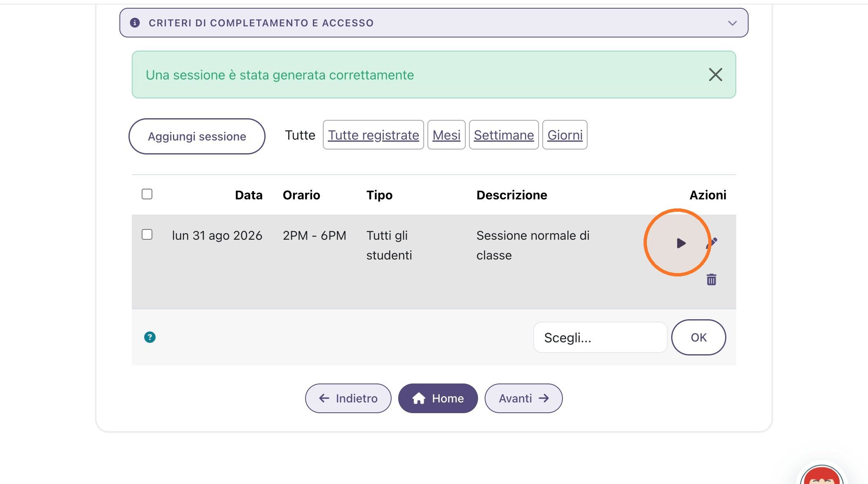
Task: Click the Aggiungi sessione button
Action: tap(197, 136)
